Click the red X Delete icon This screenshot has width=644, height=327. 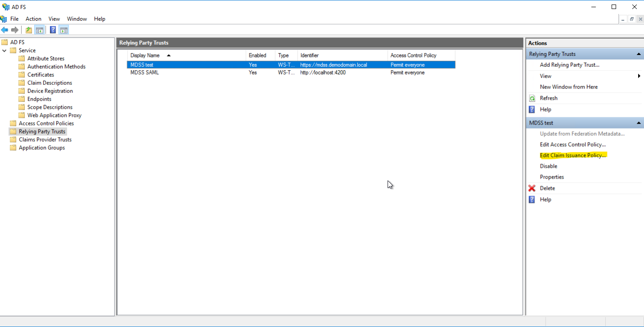tap(532, 188)
